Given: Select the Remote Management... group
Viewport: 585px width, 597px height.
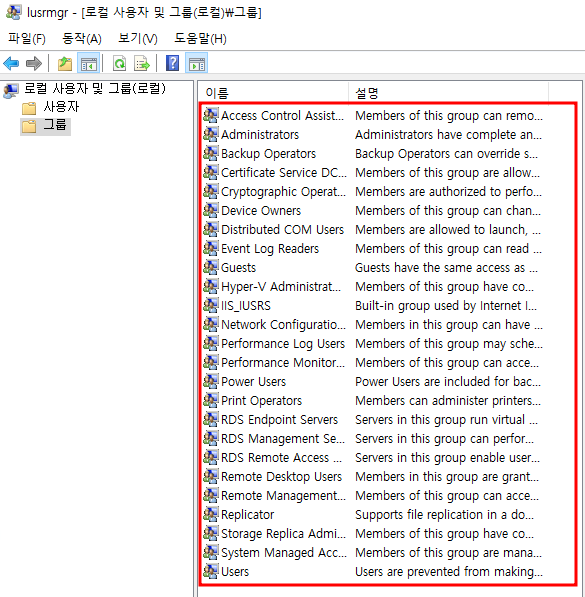Looking at the screenshot, I should tap(283, 495).
